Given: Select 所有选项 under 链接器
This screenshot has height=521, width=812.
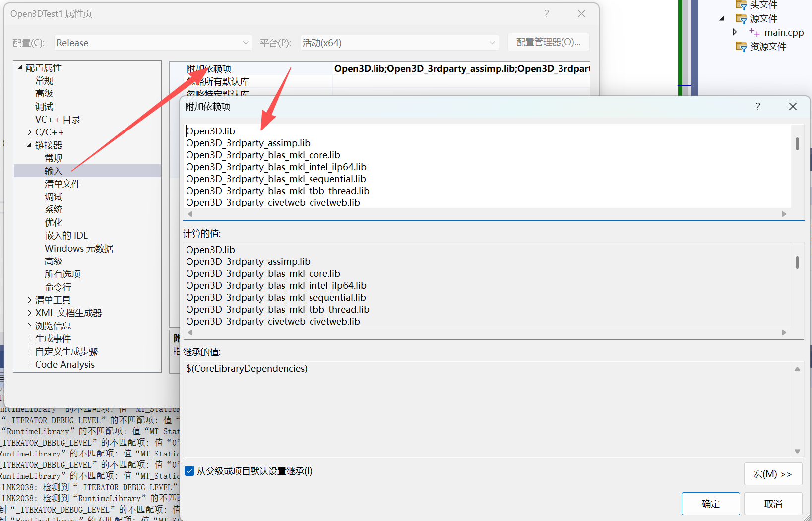Looking at the screenshot, I should [62, 274].
